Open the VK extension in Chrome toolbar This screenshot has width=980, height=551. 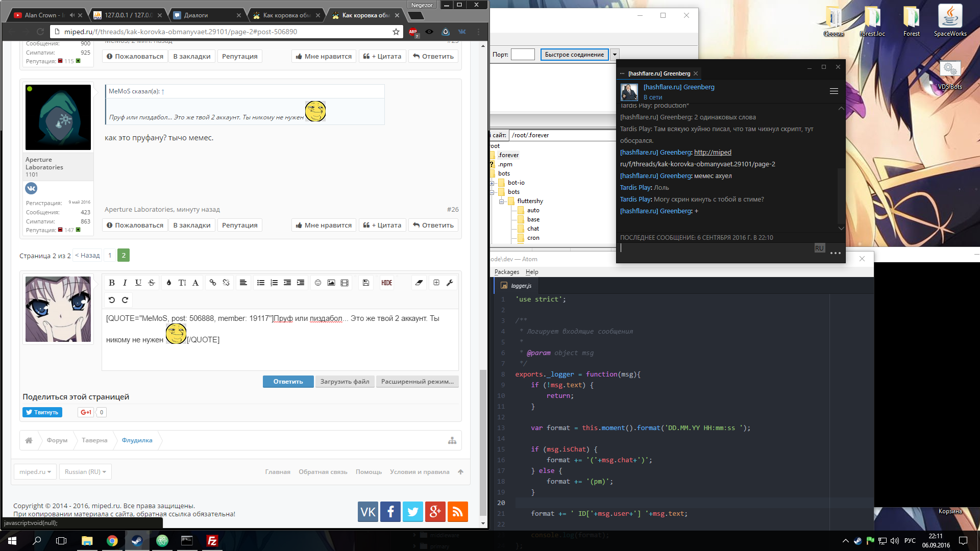[x=462, y=32]
